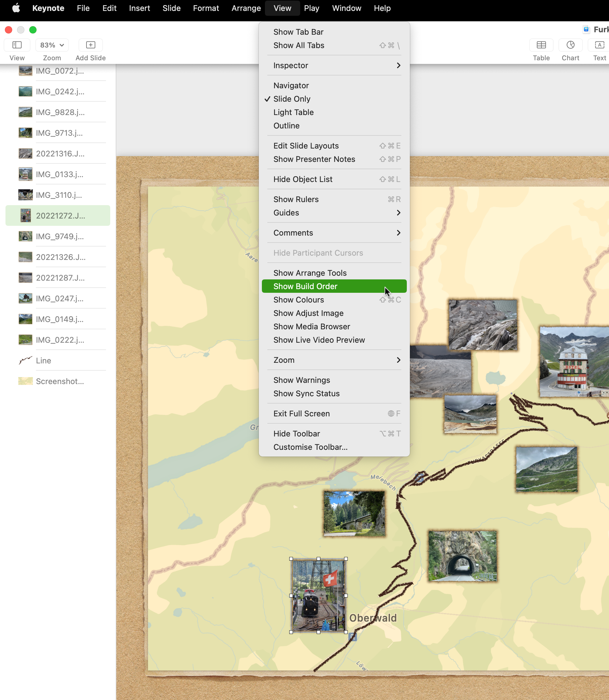Select 20221287 in the object list
Image resolution: width=609 pixels, height=700 pixels.
tap(58, 278)
